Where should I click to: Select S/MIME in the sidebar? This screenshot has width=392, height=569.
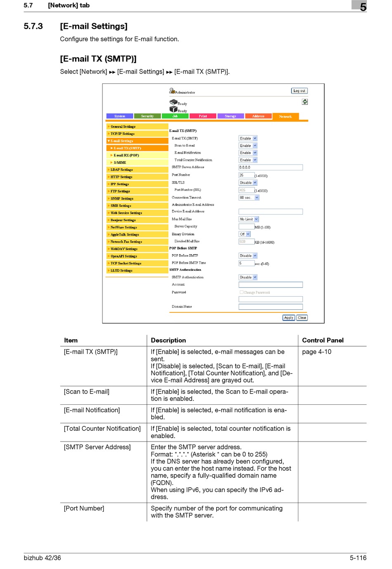point(137,163)
